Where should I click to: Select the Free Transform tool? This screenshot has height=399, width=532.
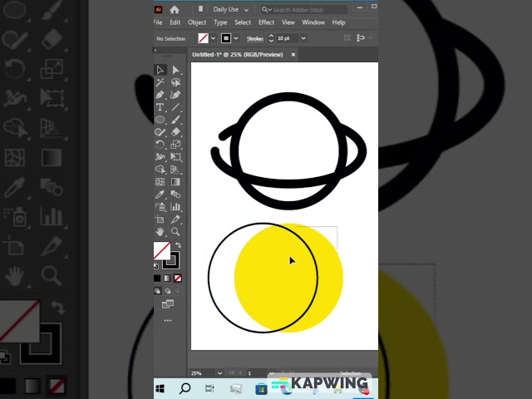[x=175, y=157]
